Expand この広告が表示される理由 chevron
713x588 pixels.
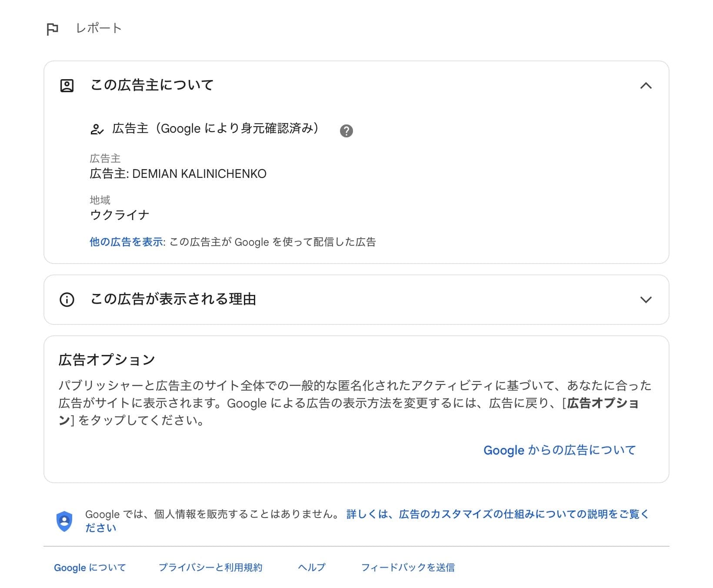[646, 300]
